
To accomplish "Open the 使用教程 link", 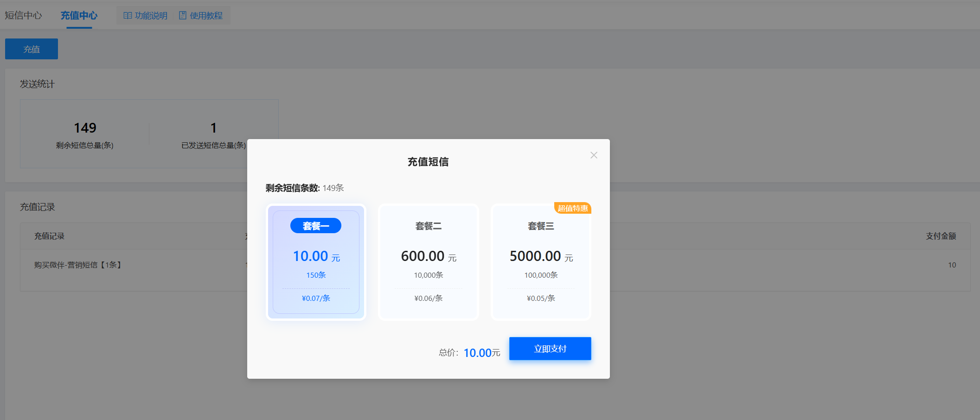I will 201,16.
